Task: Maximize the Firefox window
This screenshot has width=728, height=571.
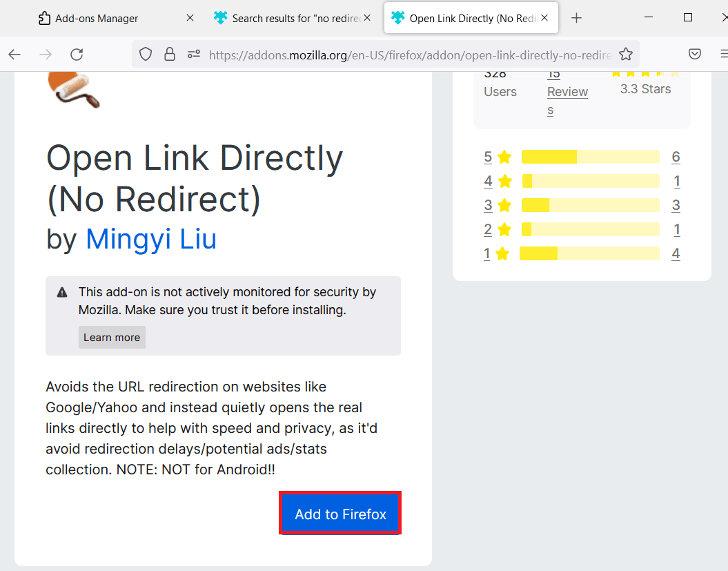Action: [688, 18]
